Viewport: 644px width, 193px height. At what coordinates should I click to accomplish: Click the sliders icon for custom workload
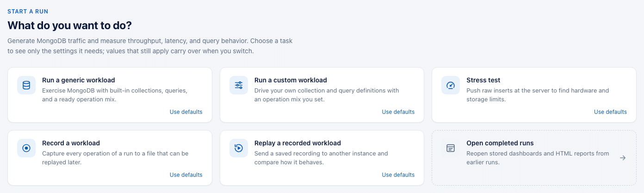(x=239, y=85)
